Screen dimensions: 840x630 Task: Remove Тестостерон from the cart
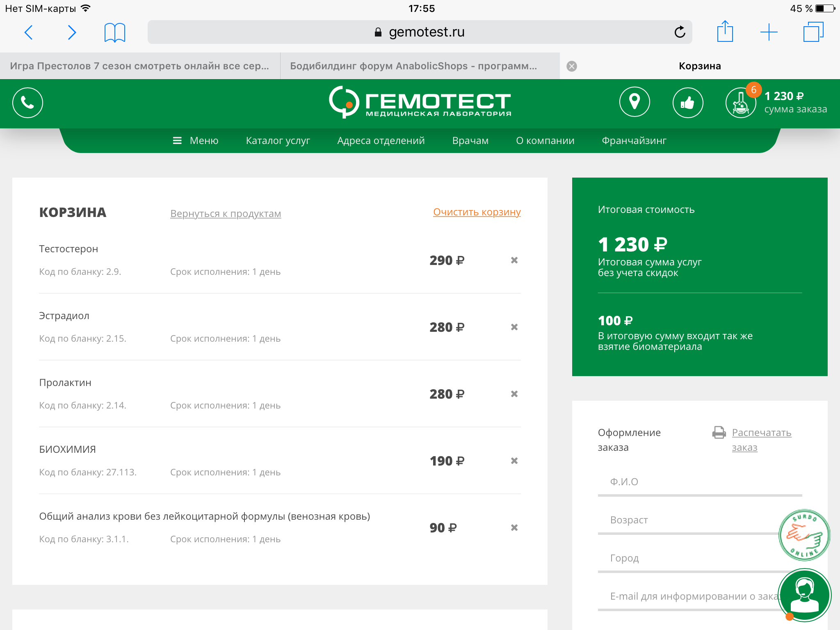[x=514, y=260]
